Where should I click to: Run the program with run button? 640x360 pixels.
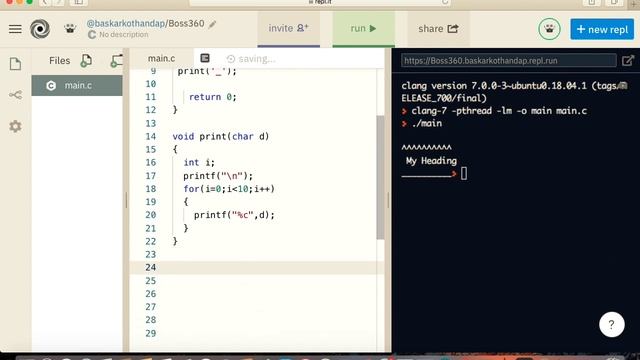click(363, 29)
